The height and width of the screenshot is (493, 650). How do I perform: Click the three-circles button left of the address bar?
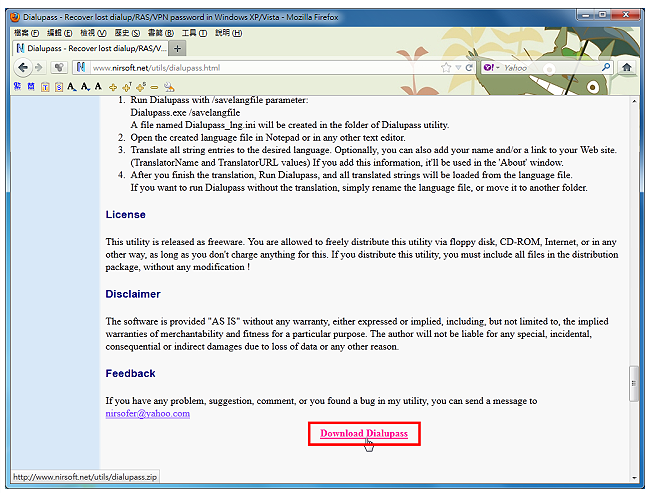58,68
